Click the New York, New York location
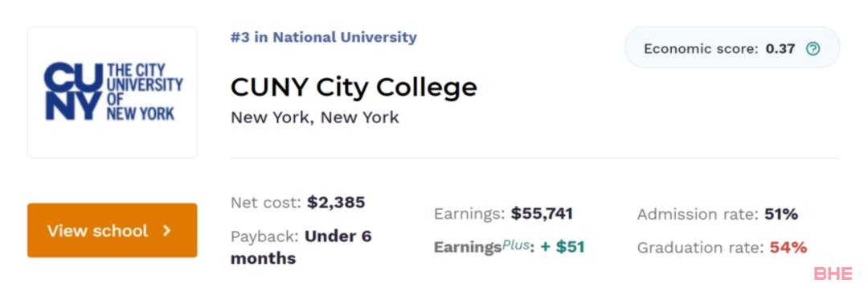This screenshot has height=296, width=868. (x=314, y=117)
